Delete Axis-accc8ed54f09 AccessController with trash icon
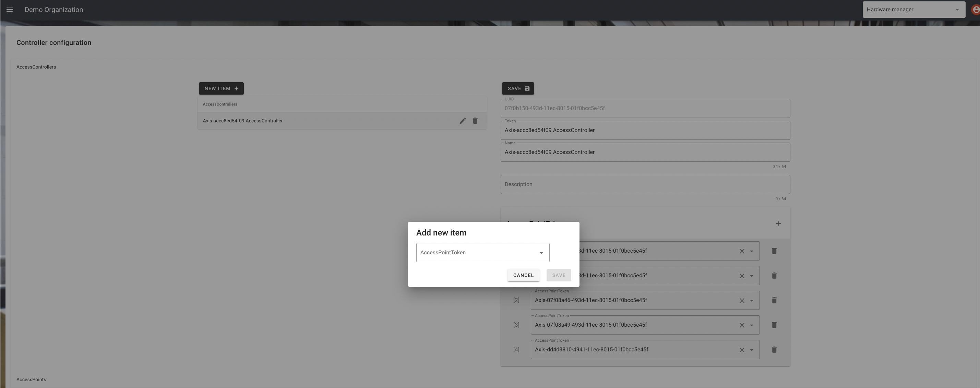The image size is (980, 388). (475, 121)
